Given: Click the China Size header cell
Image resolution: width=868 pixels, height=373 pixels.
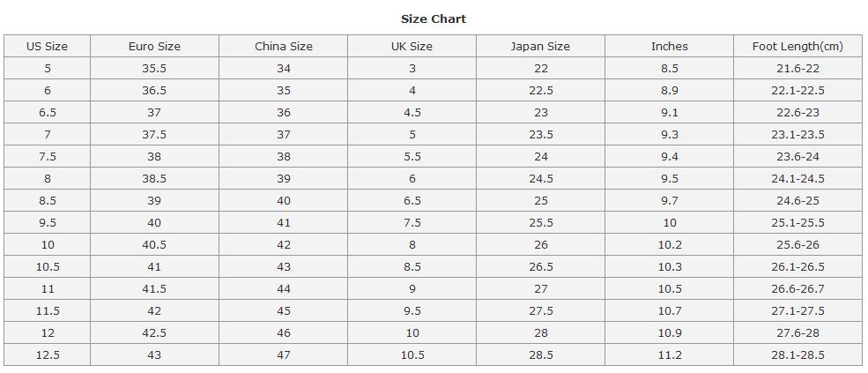Looking at the screenshot, I should (x=284, y=46).
